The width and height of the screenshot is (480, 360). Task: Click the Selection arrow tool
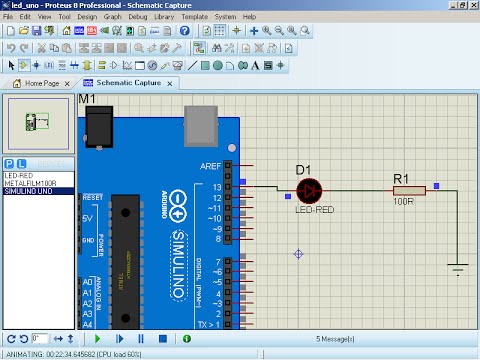pyautogui.click(x=11, y=65)
